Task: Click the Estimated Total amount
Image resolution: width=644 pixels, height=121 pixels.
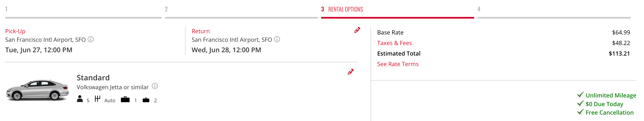Action: click(x=619, y=53)
